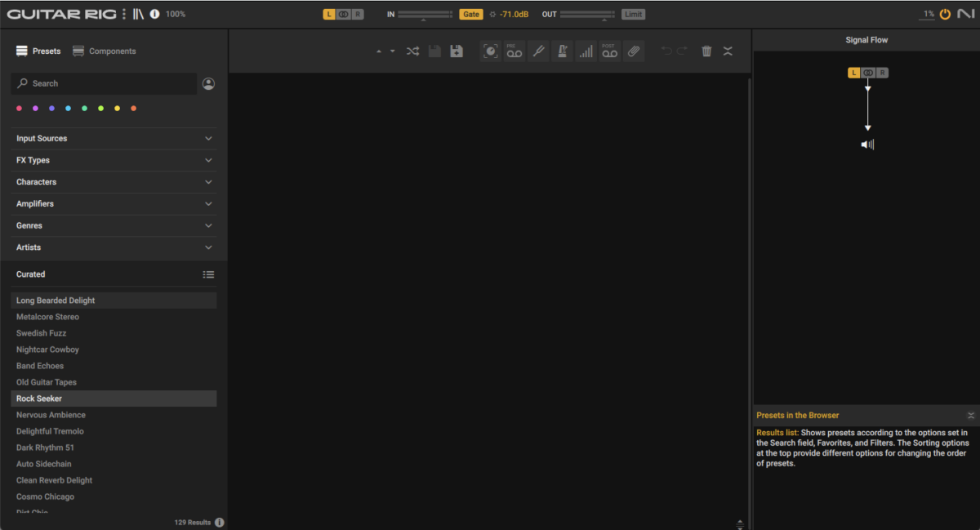The width and height of the screenshot is (980, 530).
Task: Expand the Artists filter
Action: coord(114,247)
